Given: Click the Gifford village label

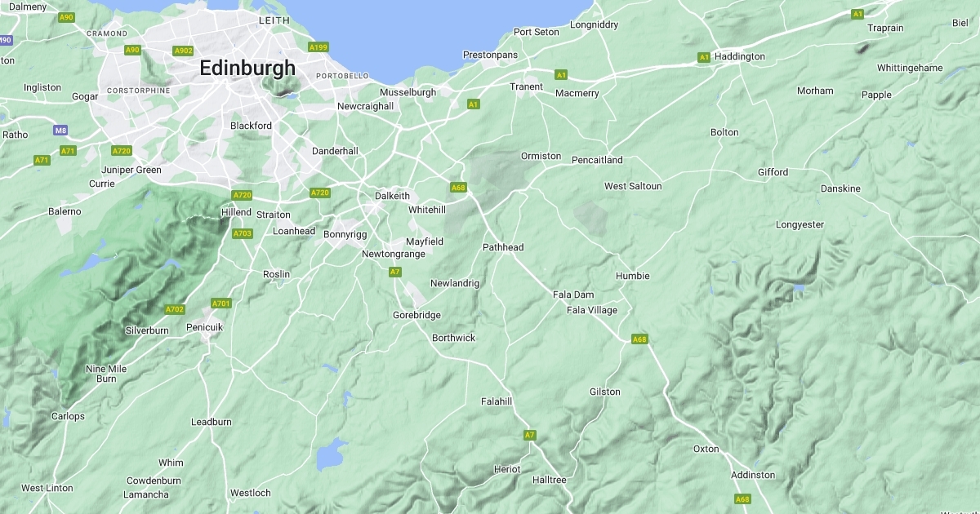Looking at the screenshot, I should [x=773, y=172].
